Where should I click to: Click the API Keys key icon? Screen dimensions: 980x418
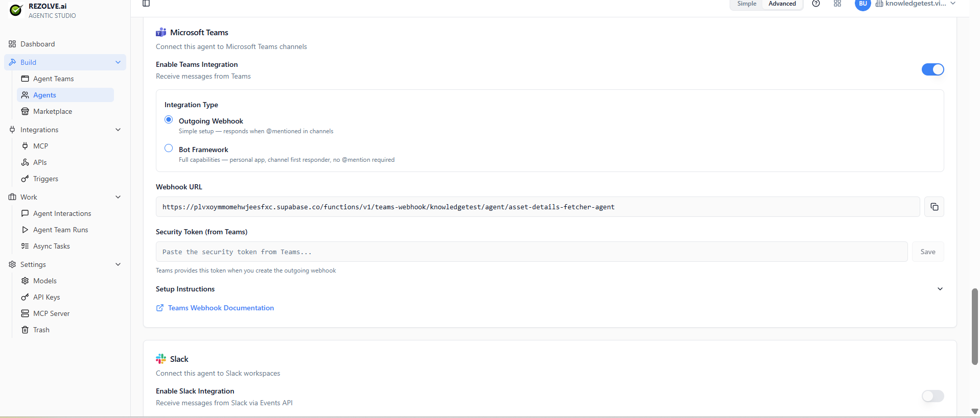coord(25,297)
